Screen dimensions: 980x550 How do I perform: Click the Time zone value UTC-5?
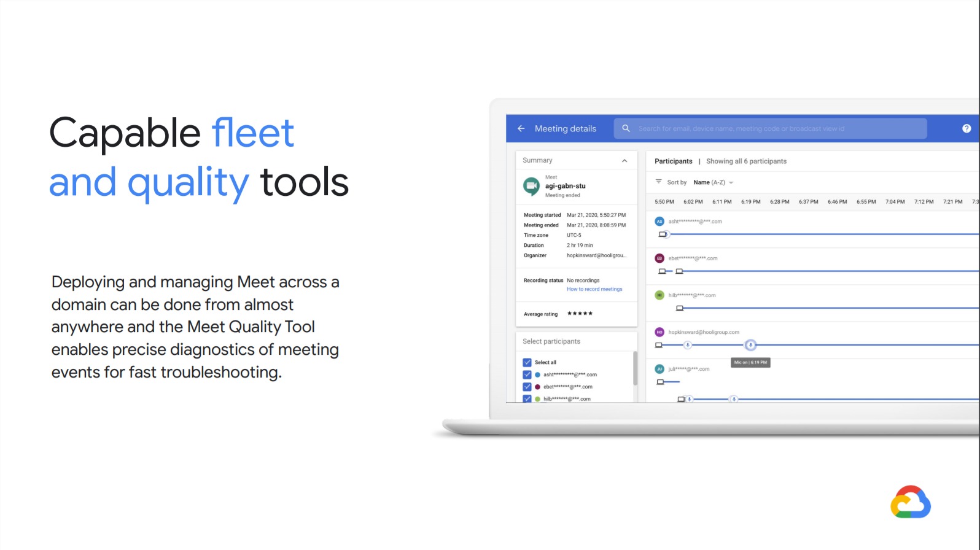click(574, 235)
